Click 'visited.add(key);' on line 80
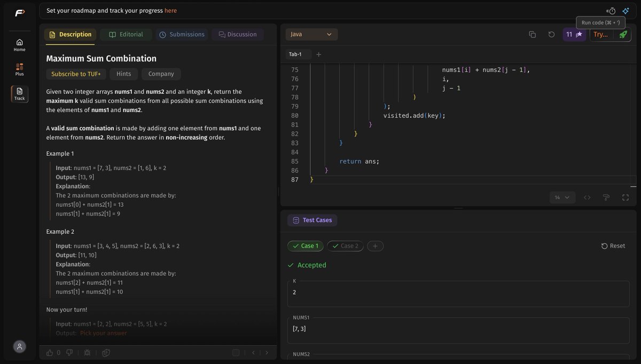Viewport: 641px width, 364px height. pos(415,115)
